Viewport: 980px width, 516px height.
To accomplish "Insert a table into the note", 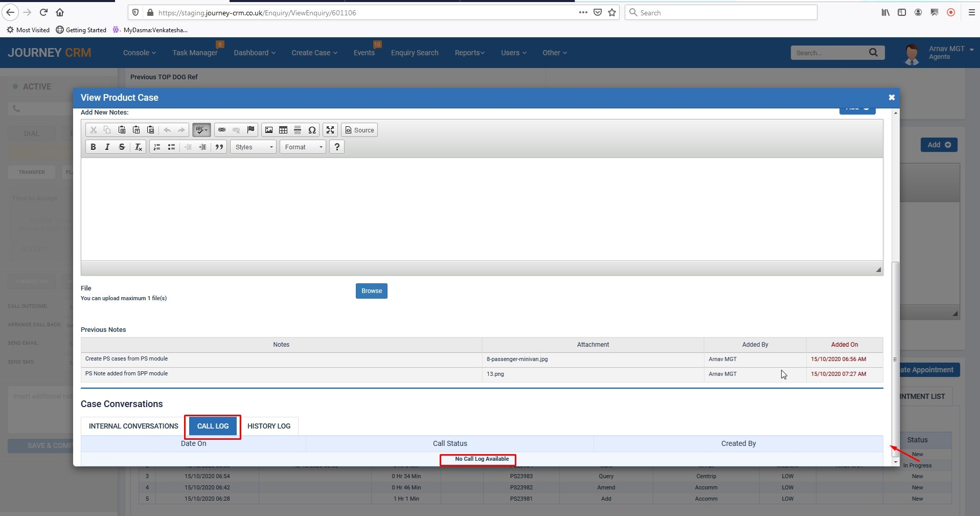I will [283, 130].
